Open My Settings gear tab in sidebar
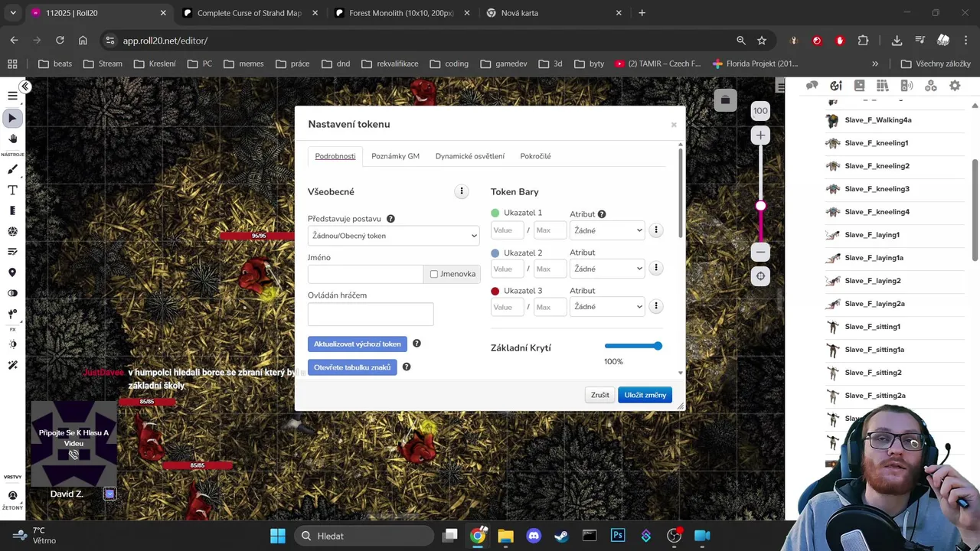 coord(955,86)
